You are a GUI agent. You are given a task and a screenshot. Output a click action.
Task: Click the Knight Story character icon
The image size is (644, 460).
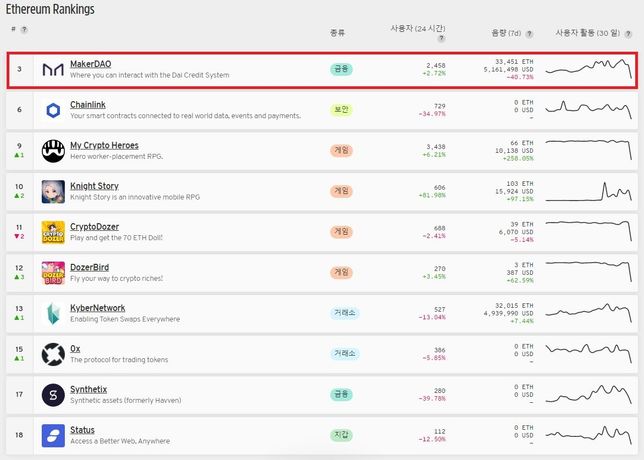click(53, 191)
